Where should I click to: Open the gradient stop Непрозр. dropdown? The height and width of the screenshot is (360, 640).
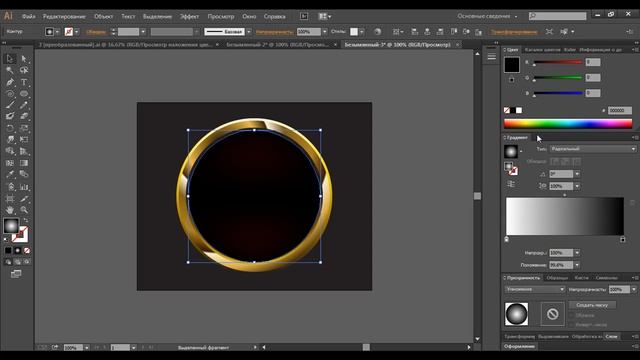pos(577,253)
